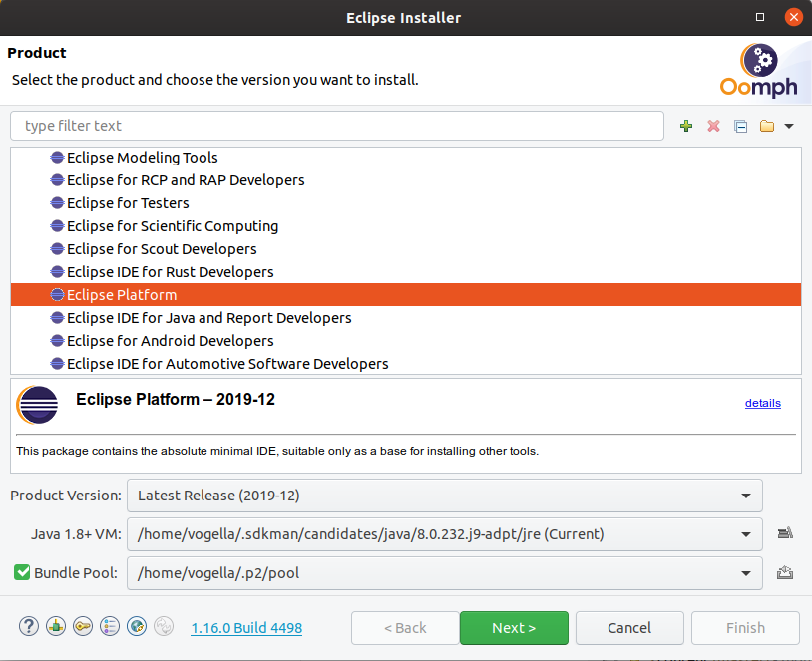Click the preferences list icon in footer
Viewport: 812px width, 661px height.
tap(110, 626)
